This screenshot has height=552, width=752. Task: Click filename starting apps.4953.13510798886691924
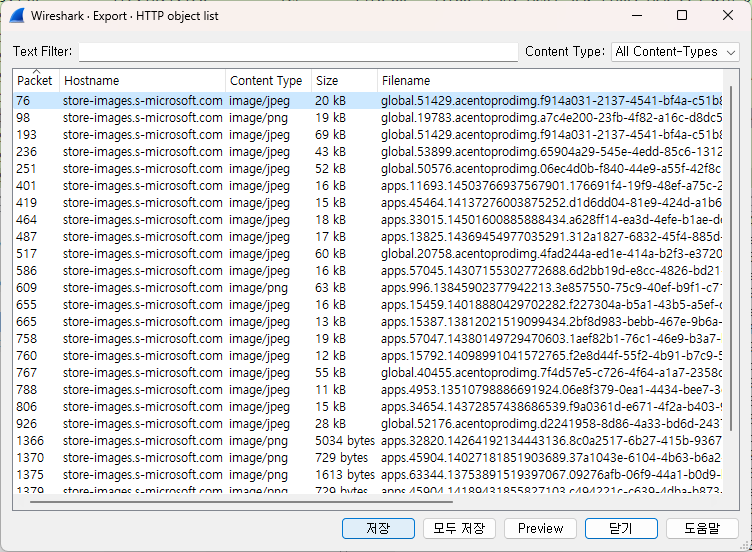[551, 390]
